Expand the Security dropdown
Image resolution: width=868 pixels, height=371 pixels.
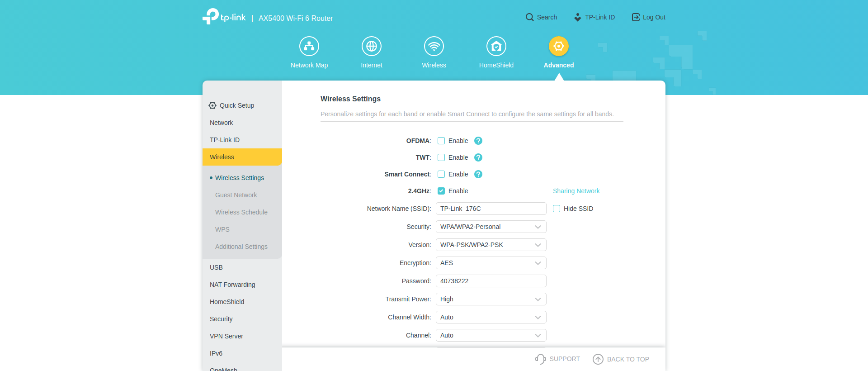(491, 227)
